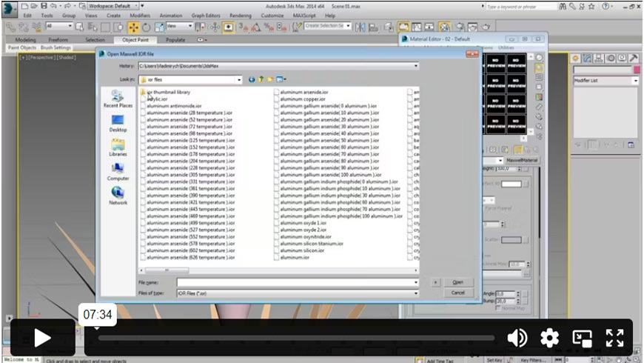Screen dimensions: 644x363
Task: Open the Files of type dropdown
Action: click(x=416, y=293)
